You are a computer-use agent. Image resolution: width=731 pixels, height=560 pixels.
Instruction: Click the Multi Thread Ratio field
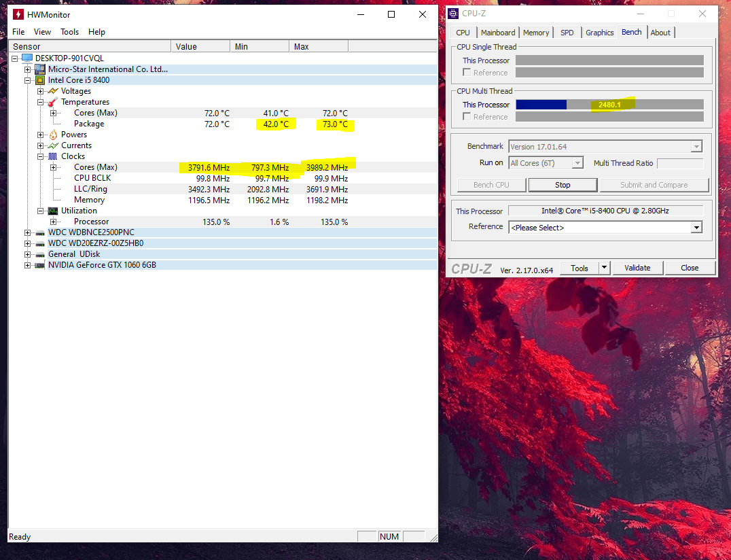pos(680,163)
